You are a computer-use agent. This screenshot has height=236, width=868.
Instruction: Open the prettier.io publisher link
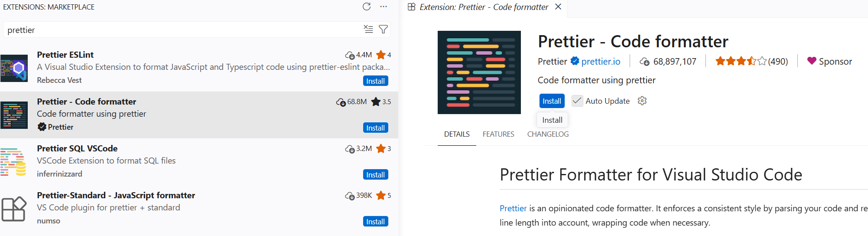tap(601, 62)
